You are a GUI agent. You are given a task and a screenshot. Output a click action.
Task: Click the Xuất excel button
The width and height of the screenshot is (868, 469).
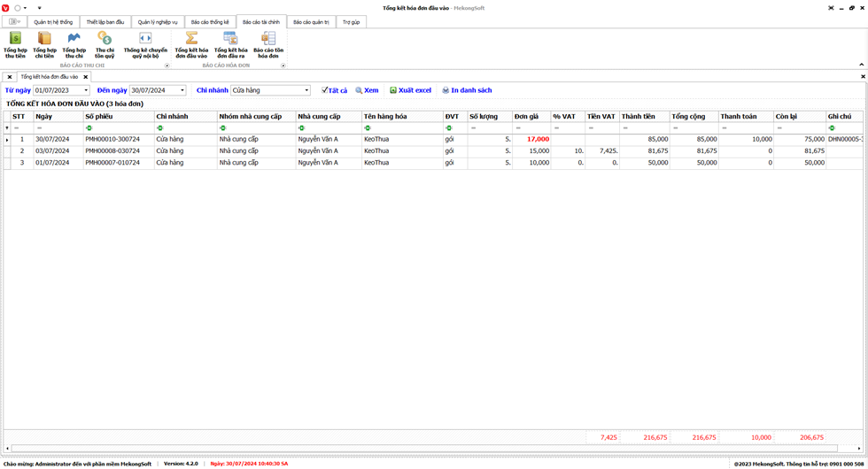point(410,90)
